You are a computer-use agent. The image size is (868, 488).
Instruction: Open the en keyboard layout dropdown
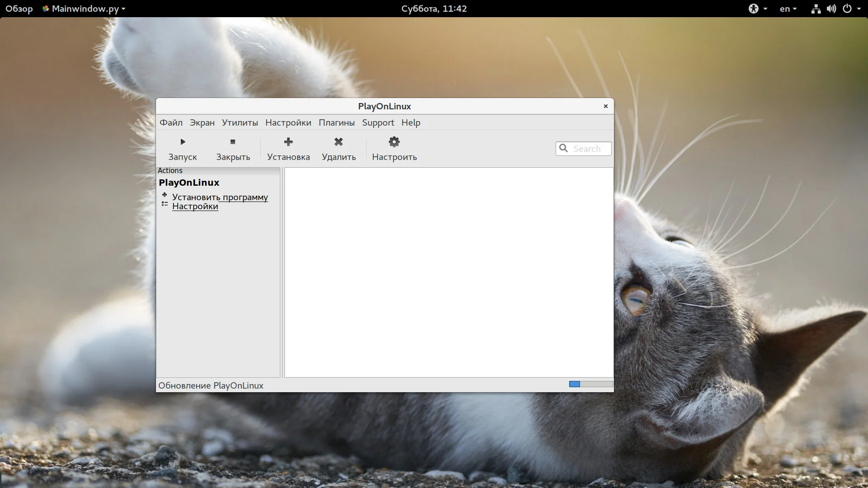tap(788, 9)
